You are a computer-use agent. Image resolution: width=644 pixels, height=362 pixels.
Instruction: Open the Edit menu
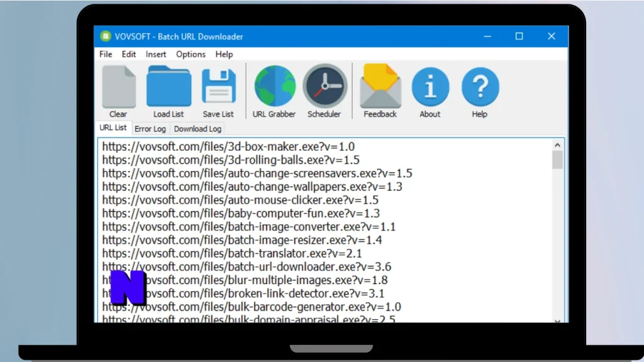[x=128, y=54]
